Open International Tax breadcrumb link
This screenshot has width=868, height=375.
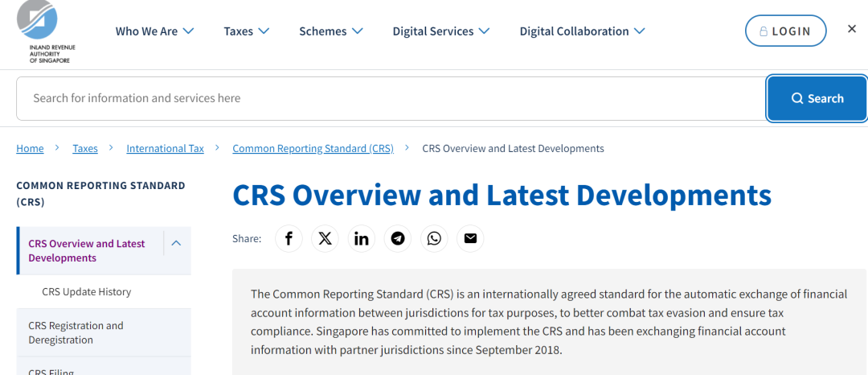(x=165, y=148)
